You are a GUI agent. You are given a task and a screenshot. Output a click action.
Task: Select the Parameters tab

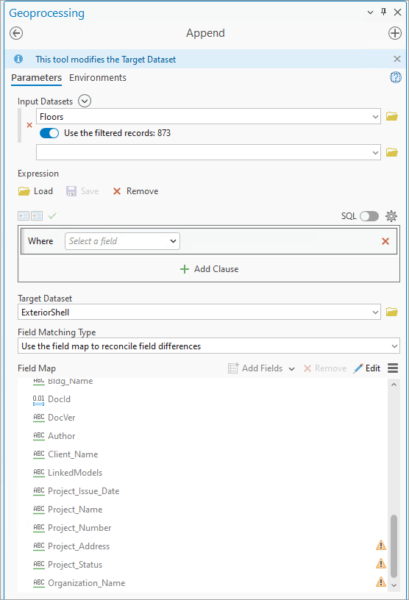pyautogui.click(x=36, y=78)
